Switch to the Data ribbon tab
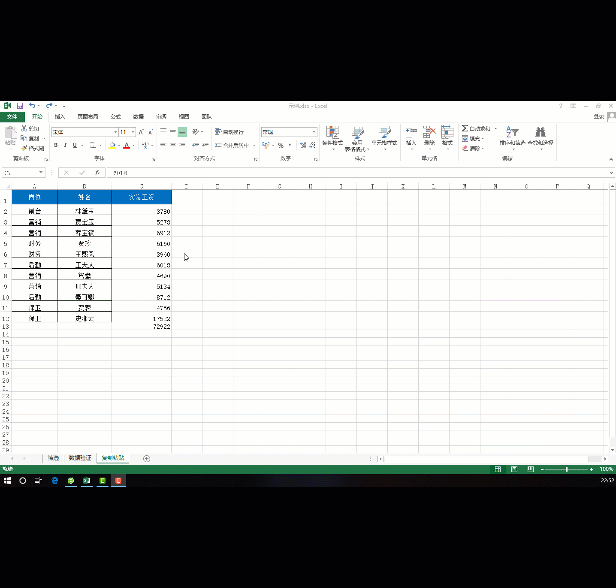 pos(138,117)
